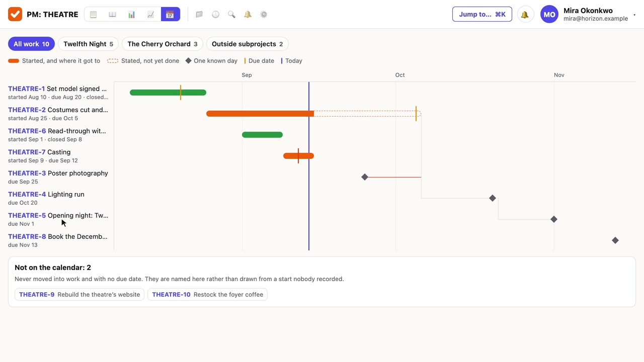This screenshot has width=644, height=362.
Task: Click the THEATRE-4 Lighting run diamond marker
Action: tap(493, 198)
